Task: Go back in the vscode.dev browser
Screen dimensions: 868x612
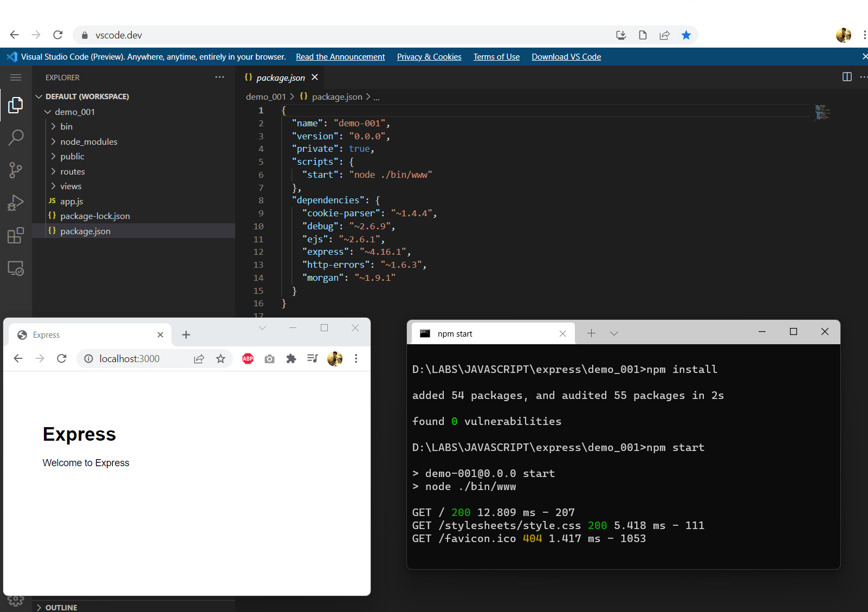Action: (x=15, y=35)
